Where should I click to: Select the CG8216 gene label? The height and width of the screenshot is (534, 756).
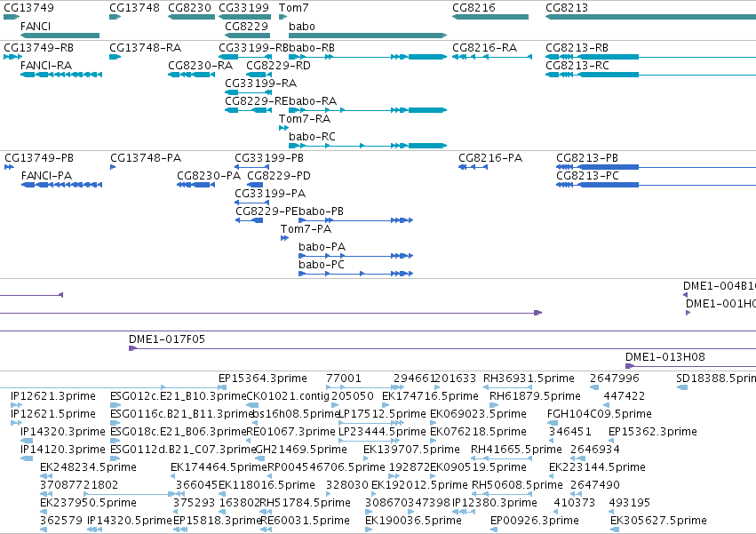473,8
